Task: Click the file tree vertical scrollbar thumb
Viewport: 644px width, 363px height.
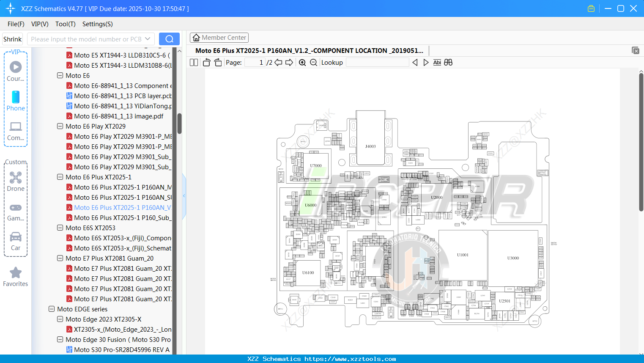Action: point(179,124)
